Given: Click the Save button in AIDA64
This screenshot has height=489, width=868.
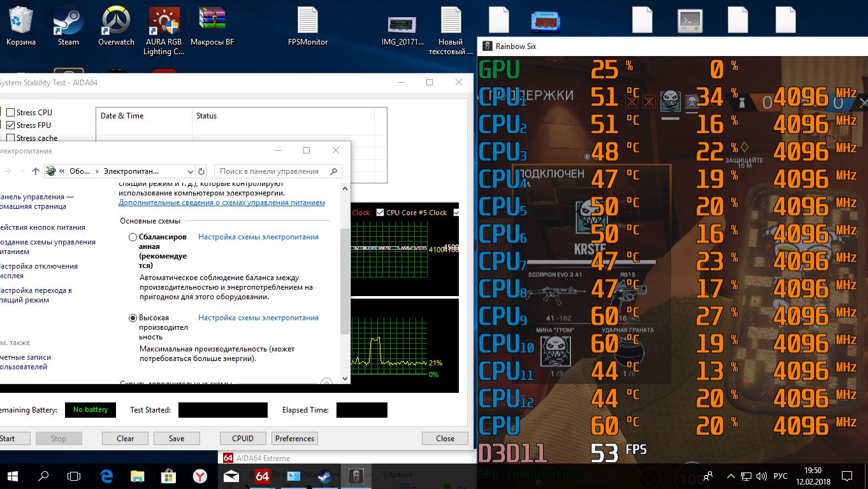Looking at the screenshot, I should [x=177, y=438].
